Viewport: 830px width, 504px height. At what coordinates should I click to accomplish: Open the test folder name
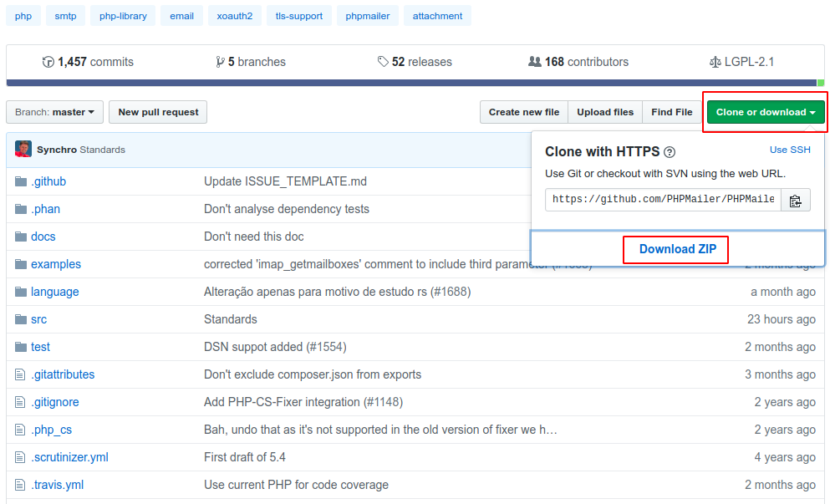tap(40, 347)
